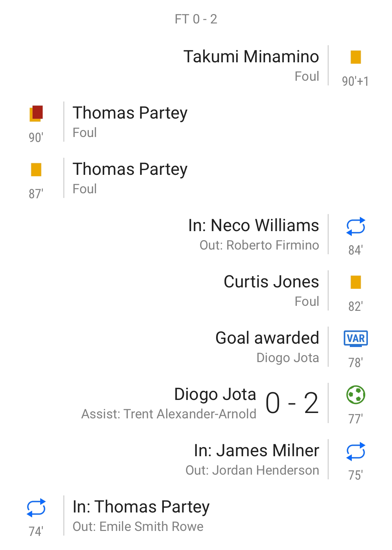Click the yellow card icon at 87'
Screen dimensions: 392x550
click(x=36, y=169)
